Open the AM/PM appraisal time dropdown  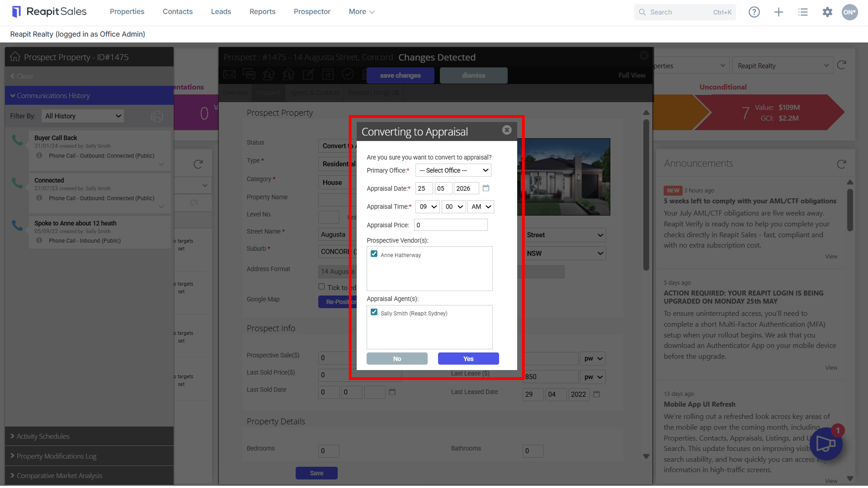[481, 207]
